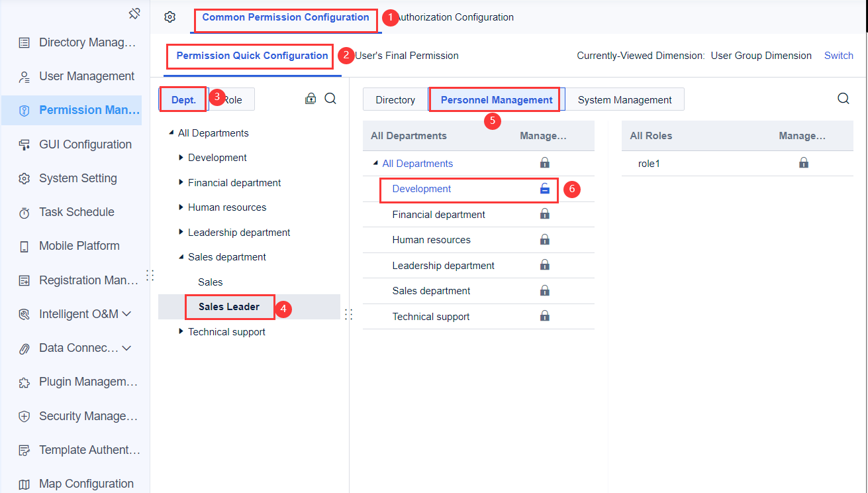Click the settings gear icon in the top bar
This screenshot has width=868, height=493.
(x=170, y=18)
